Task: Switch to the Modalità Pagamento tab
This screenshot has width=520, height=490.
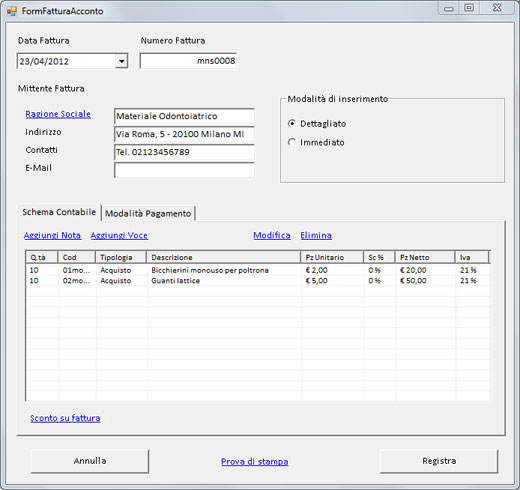Action: pyautogui.click(x=148, y=214)
